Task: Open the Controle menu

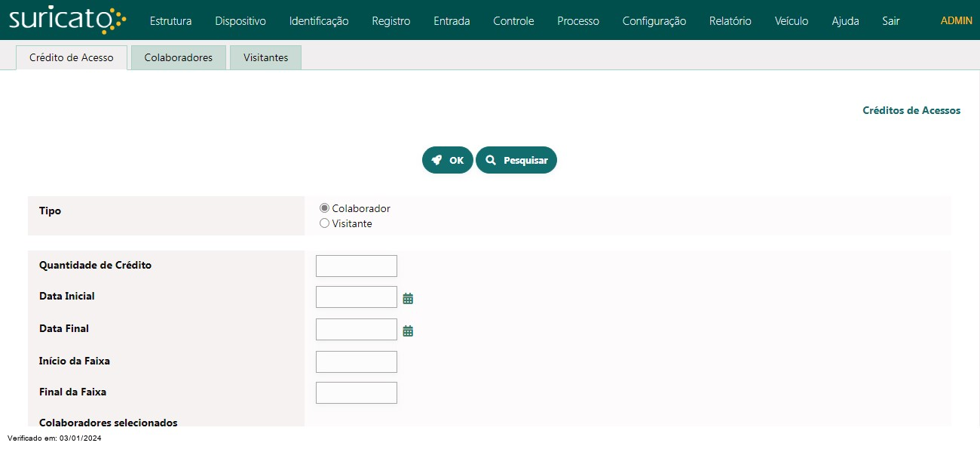Action: click(x=513, y=21)
